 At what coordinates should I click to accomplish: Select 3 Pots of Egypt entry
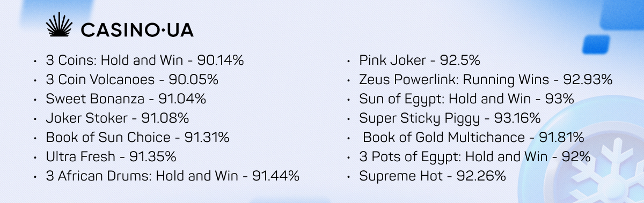tap(475, 157)
